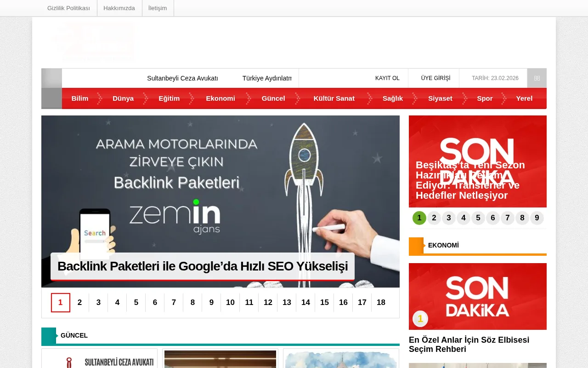
Task: Open the Gizlilik Politikası page
Action: pos(68,8)
